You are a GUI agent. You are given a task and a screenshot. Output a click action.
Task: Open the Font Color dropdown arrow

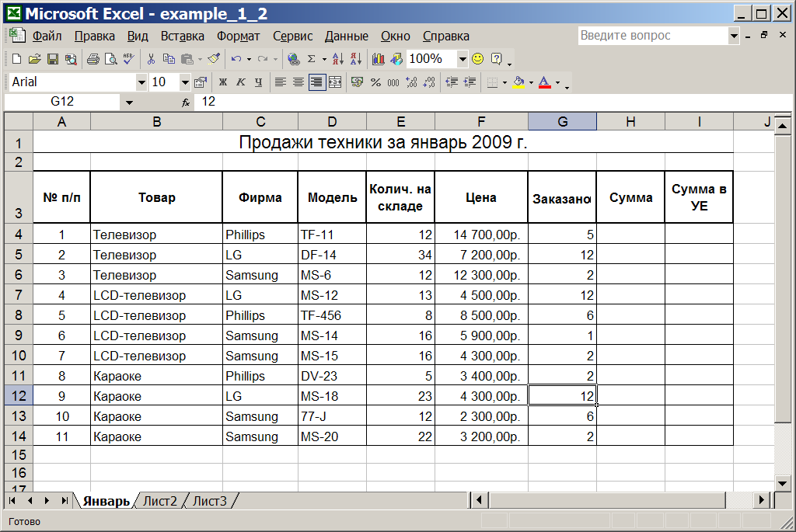pyautogui.click(x=557, y=82)
